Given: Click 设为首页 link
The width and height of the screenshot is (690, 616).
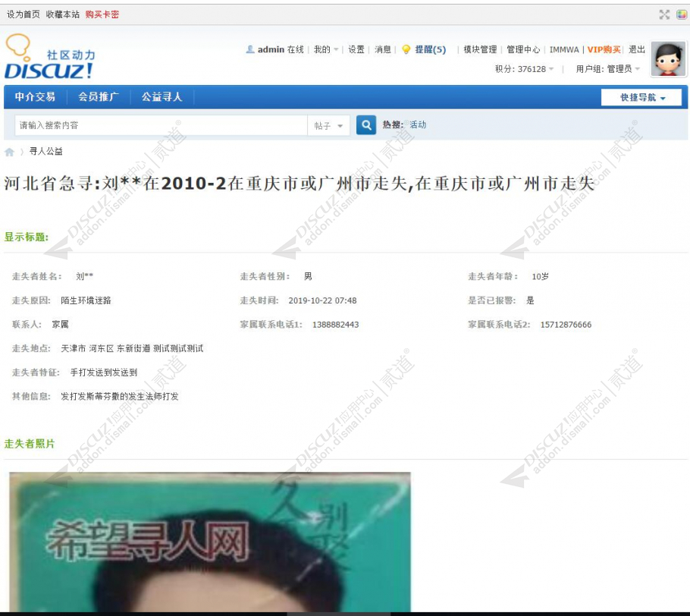Looking at the screenshot, I should (23, 14).
